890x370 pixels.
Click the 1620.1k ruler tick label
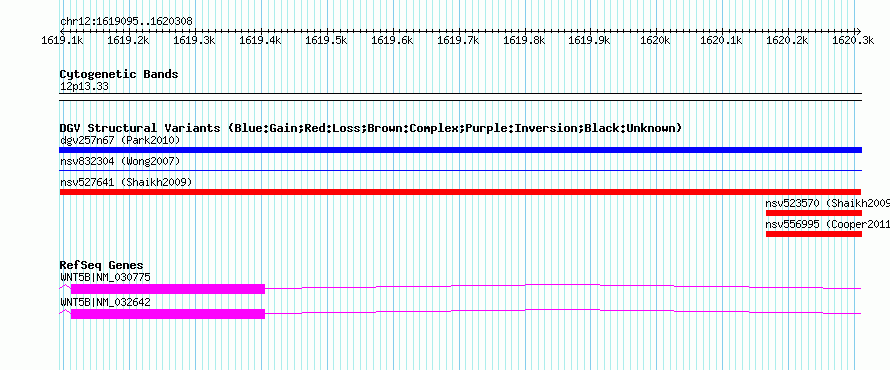click(x=722, y=40)
